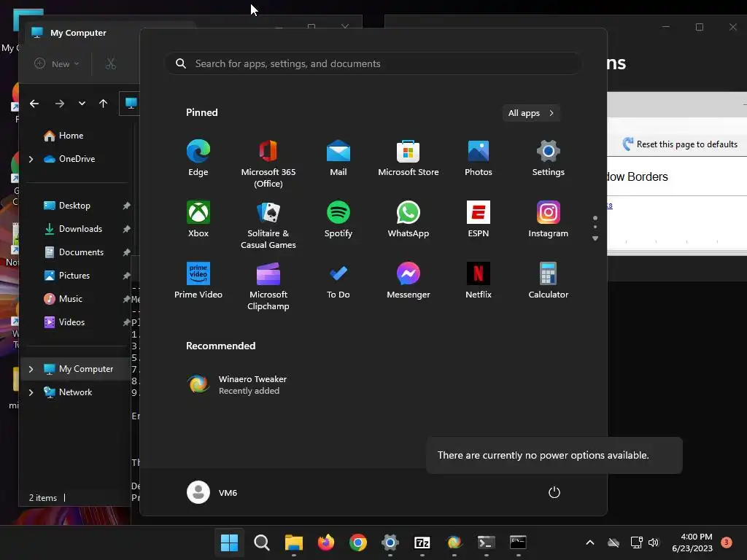The image size is (747, 560).
Task: Launch Instagram from Start menu
Action: (x=549, y=219)
